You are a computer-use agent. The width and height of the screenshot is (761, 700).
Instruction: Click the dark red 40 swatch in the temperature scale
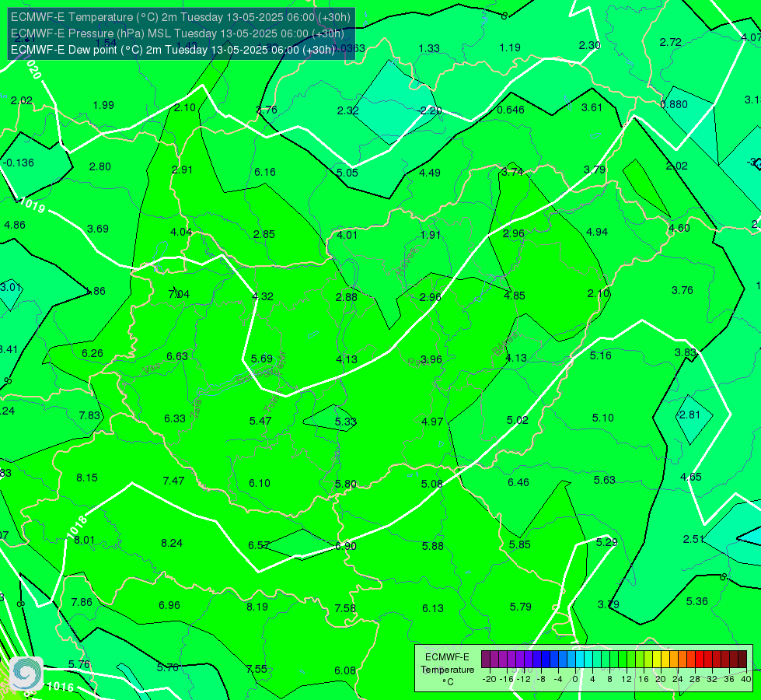click(742, 660)
